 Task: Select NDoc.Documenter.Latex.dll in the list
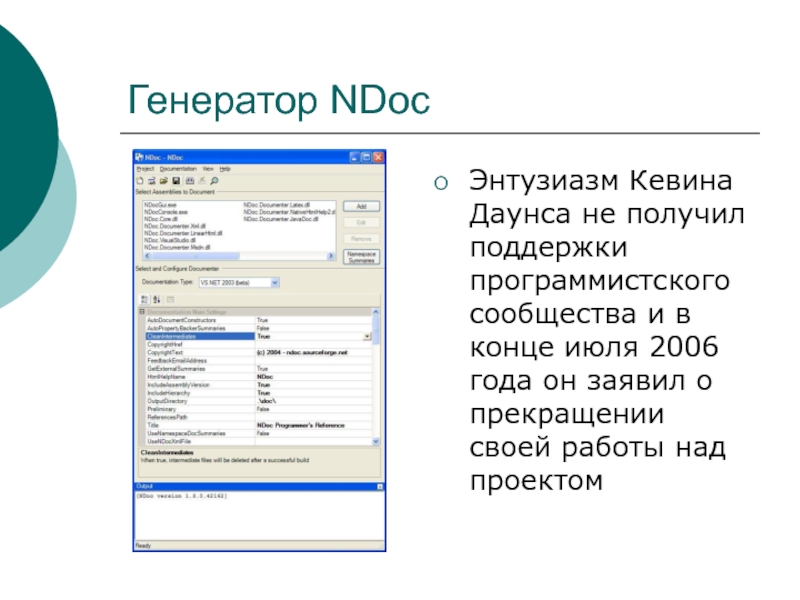(x=277, y=205)
